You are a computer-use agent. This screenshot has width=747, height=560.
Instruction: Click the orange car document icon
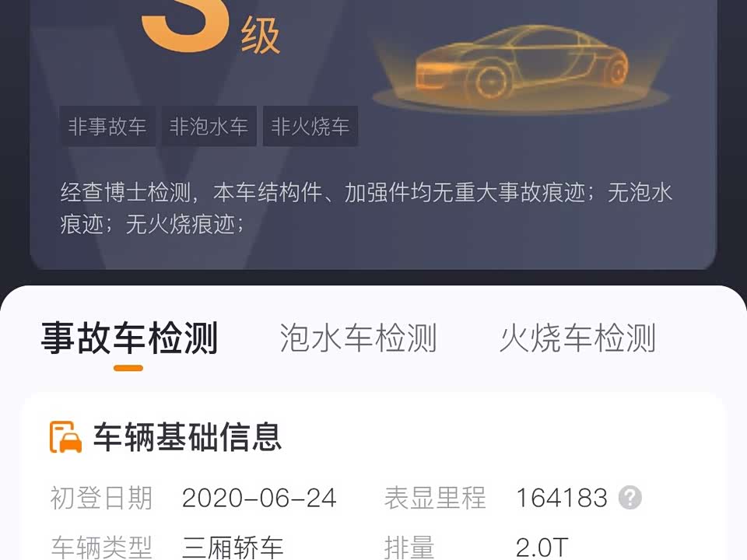(65, 437)
